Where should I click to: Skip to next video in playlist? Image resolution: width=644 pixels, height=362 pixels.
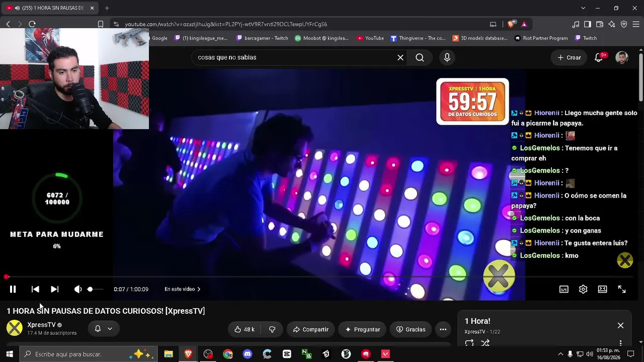54,289
